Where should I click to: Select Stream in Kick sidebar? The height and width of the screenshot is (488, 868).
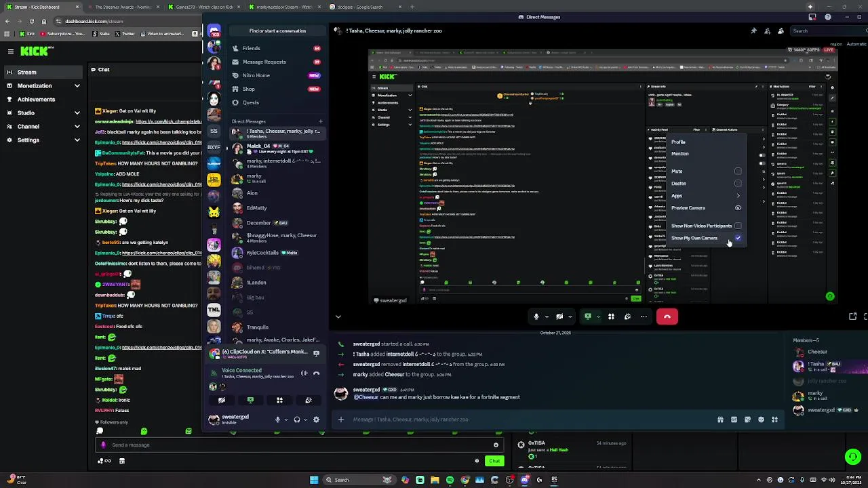[43, 72]
